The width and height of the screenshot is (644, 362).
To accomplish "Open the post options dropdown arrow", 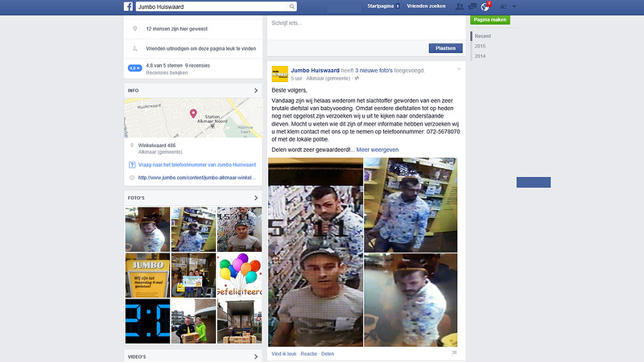I will [459, 69].
